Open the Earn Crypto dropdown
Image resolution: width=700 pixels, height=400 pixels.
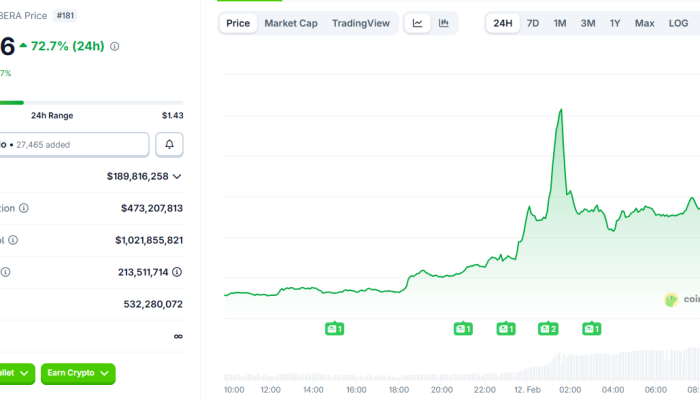78,373
